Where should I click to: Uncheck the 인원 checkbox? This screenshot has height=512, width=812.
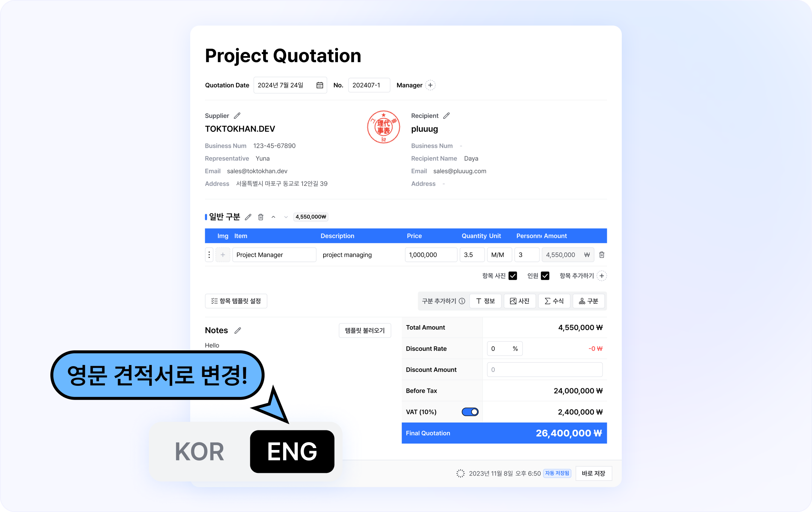(x=545, y=276)
